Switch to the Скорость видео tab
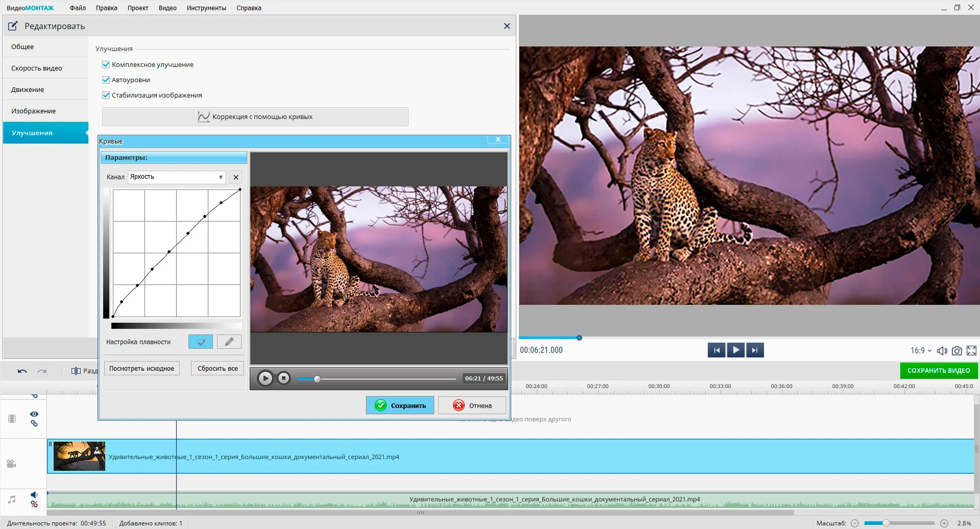Screen dimensions: 980x529 click(x=37, y=68)
